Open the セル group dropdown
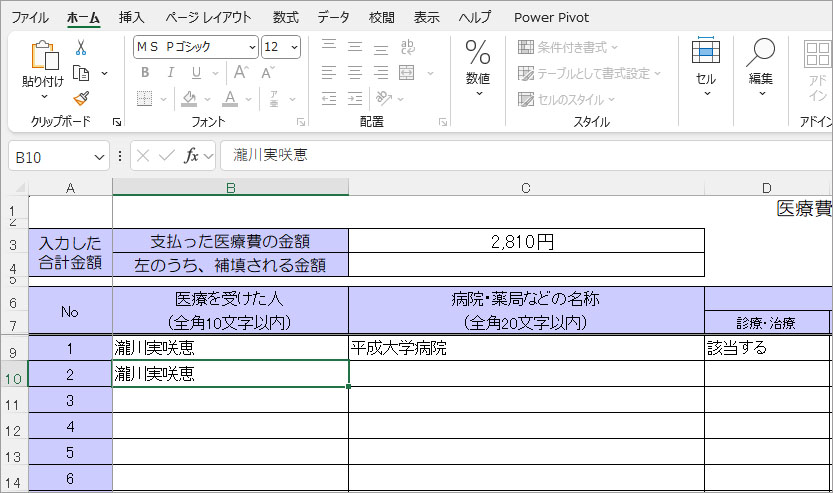833x493 pixels. 706,67
